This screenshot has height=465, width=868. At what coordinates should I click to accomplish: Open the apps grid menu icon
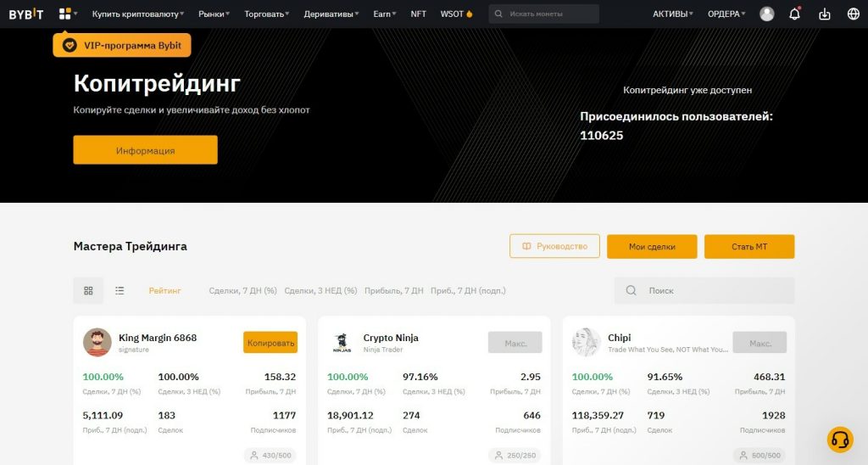tap(65, 14)
